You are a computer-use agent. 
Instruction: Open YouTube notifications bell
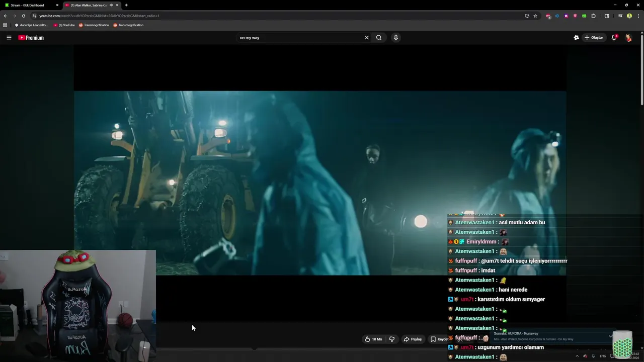tap(614, 38)
